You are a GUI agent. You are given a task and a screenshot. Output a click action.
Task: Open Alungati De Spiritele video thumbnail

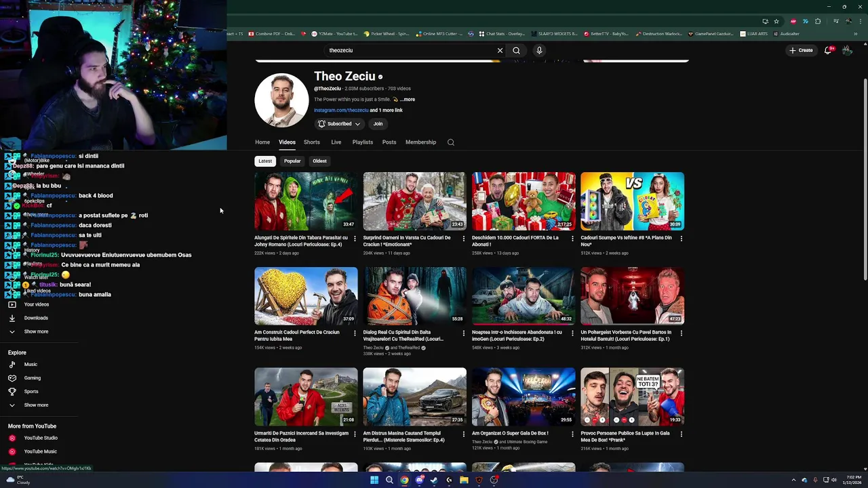pos(306,201)
